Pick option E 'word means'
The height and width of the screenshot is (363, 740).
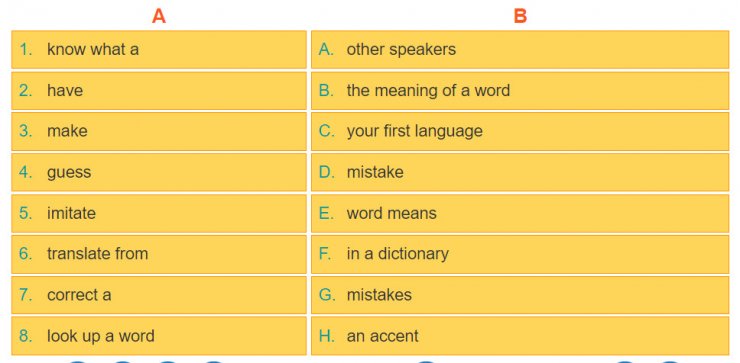point(520,213)
